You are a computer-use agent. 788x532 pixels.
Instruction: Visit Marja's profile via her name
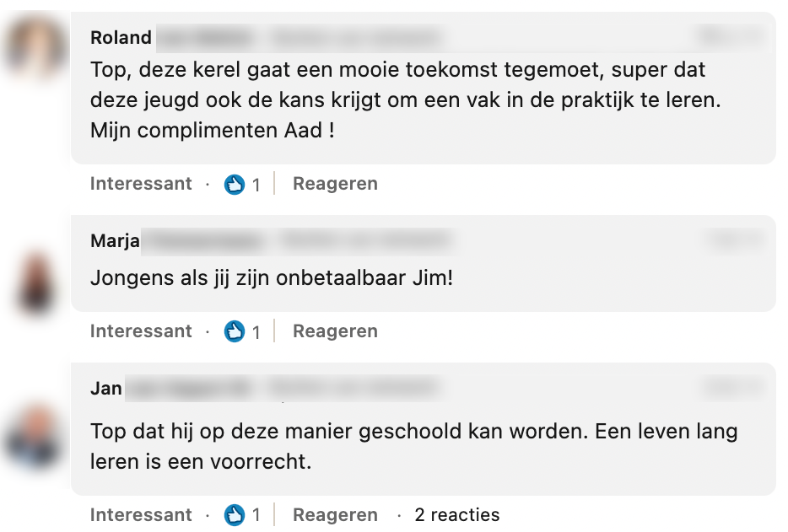click(115, 241)
